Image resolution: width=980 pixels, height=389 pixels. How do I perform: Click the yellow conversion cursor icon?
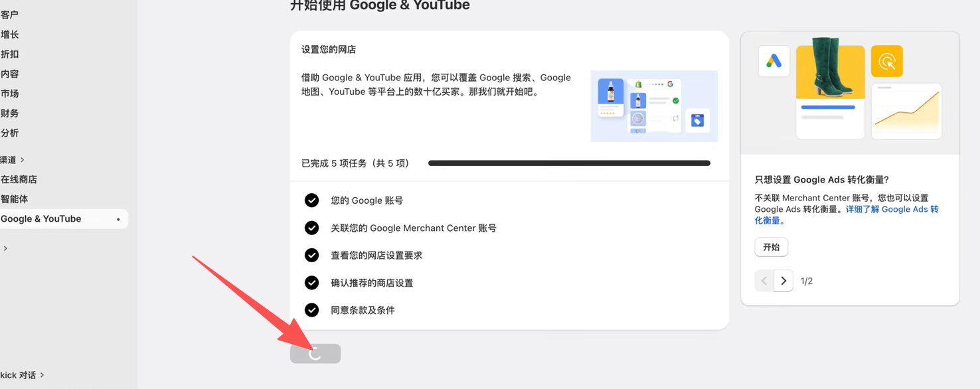tap(887, 62)
